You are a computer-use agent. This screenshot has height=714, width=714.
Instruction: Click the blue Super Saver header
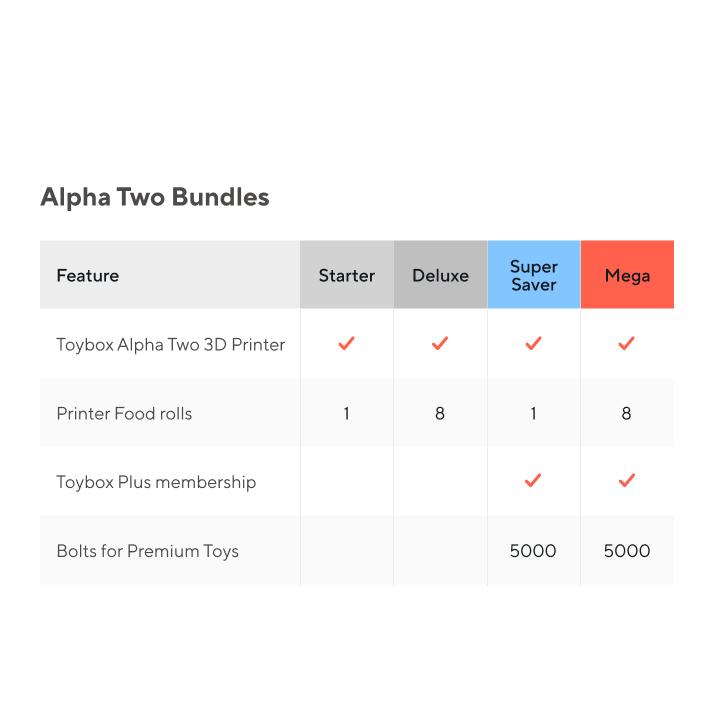click(534, 275)
